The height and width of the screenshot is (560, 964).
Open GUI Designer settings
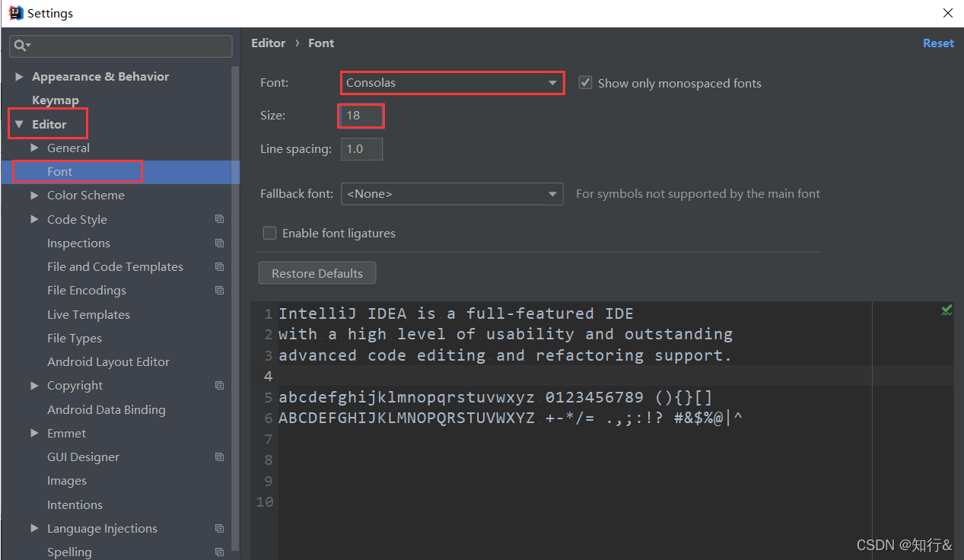pyautogui.click(x=83, y=457)
